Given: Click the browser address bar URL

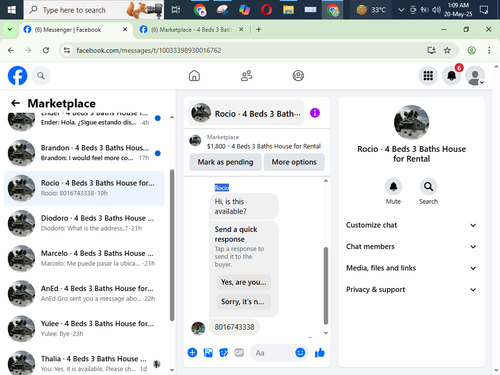Looking at the screenshot, I should point(149,50).
